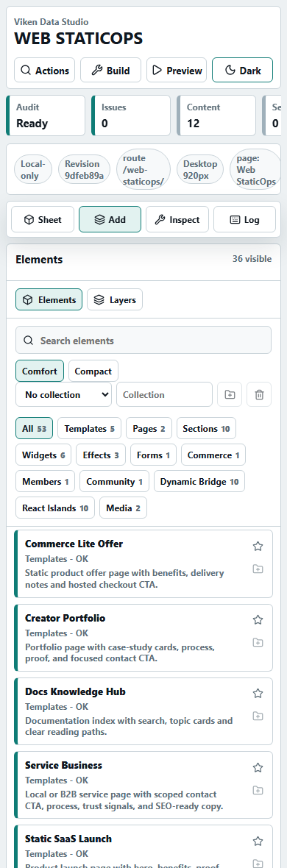Focus the Search elements field
Image resolution: width=287 pixels, height=868 pixels.
[x=143, y=340]
